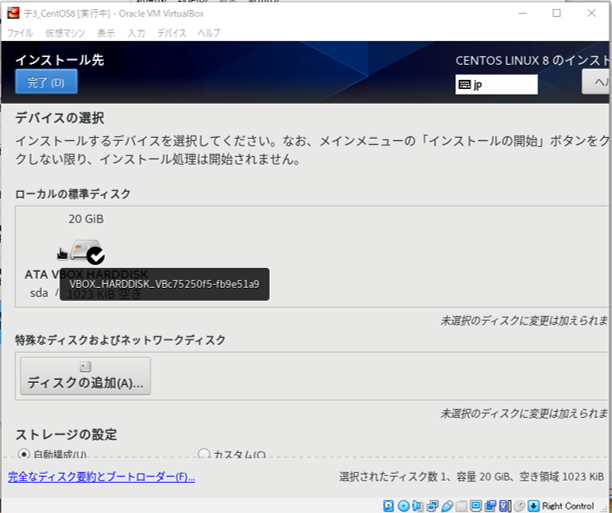This screenshot has height=513, width=612.
Task: Click the host key arrow icon
Action: (x=534, y=506)
